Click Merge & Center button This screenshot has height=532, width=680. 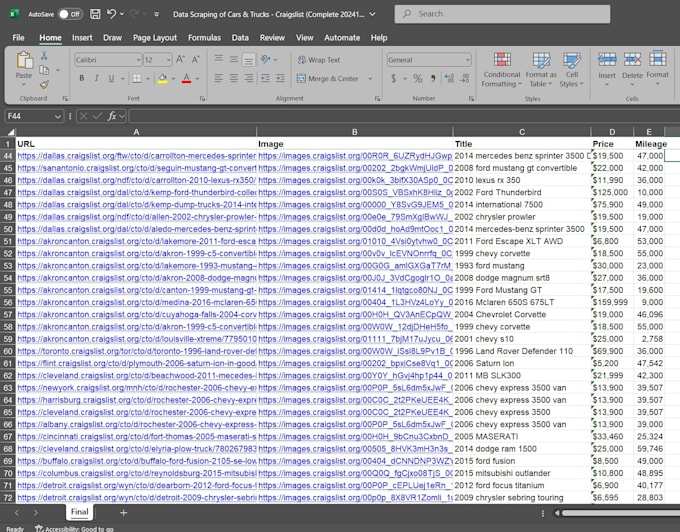(x=328, y=78)
